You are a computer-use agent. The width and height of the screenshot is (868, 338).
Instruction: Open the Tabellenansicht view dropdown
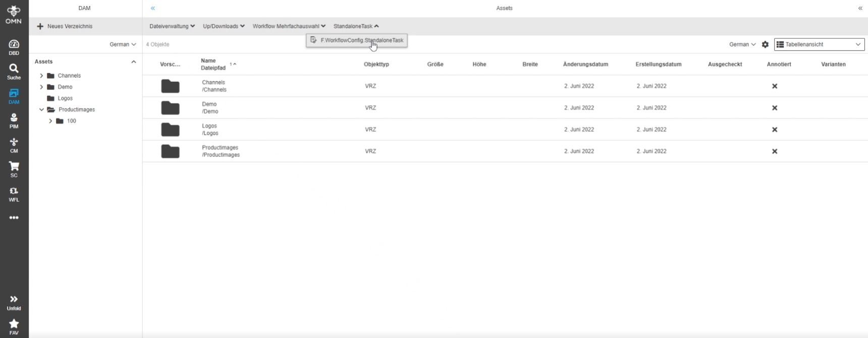pos(819,44)
